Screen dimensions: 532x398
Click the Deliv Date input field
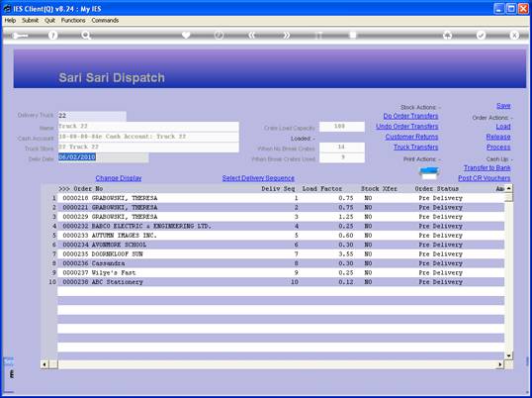point(103,157)
